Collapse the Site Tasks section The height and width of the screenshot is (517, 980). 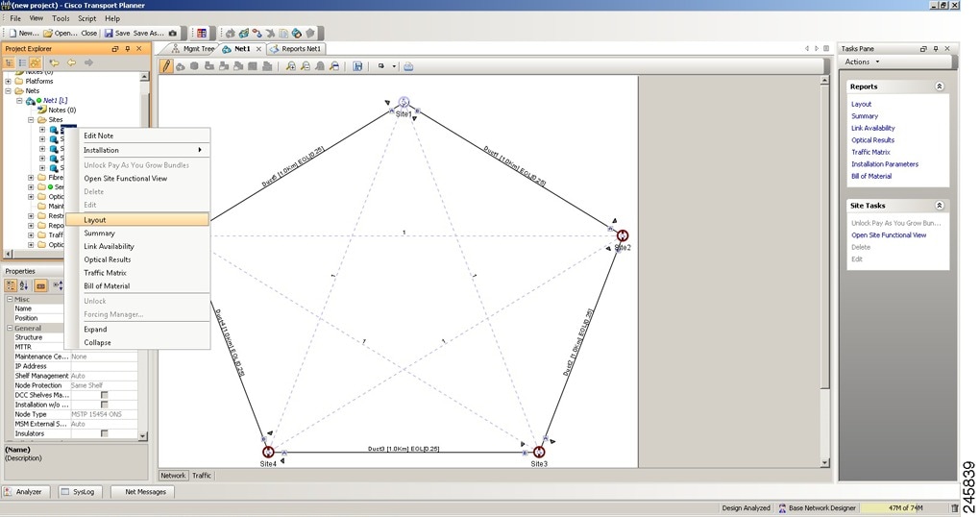pos(939,205)
